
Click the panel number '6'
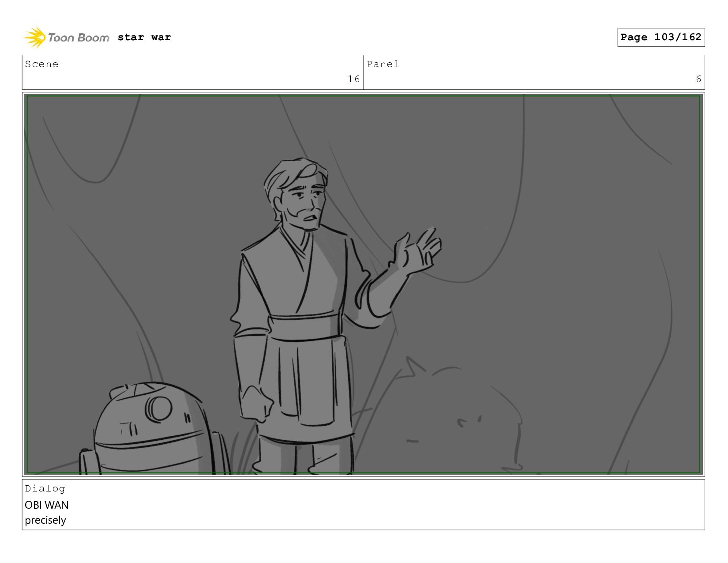698,79
